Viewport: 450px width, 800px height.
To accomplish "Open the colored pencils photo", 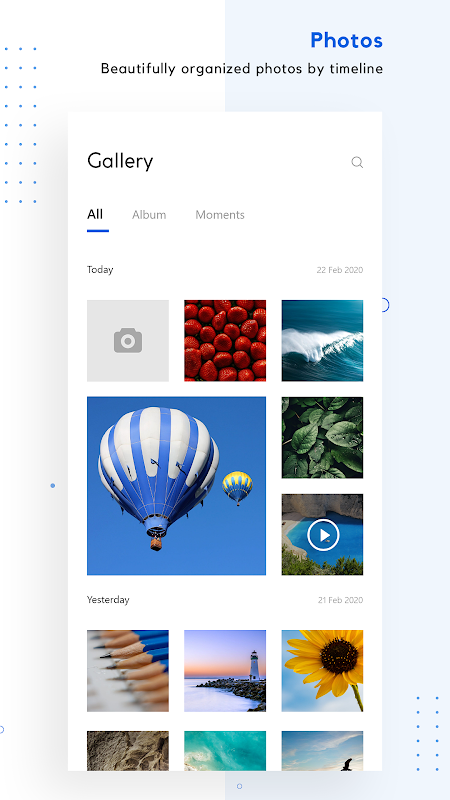I will (x=128, y=670).
